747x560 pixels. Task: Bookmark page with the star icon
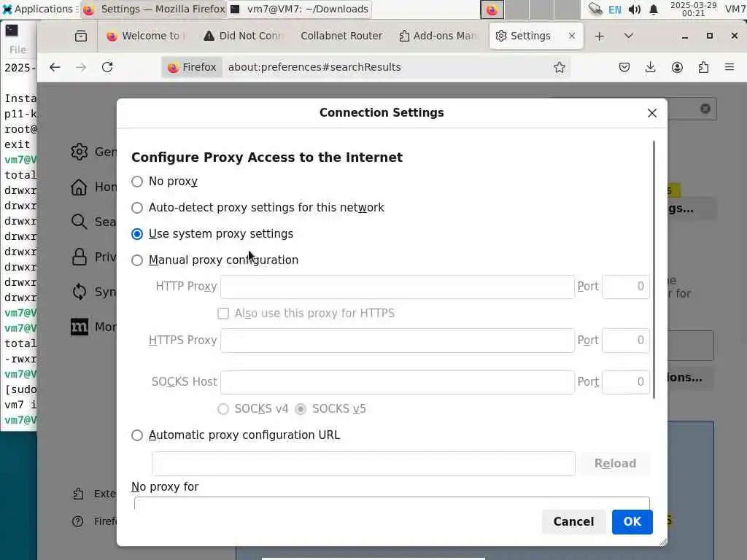(560, 67)
